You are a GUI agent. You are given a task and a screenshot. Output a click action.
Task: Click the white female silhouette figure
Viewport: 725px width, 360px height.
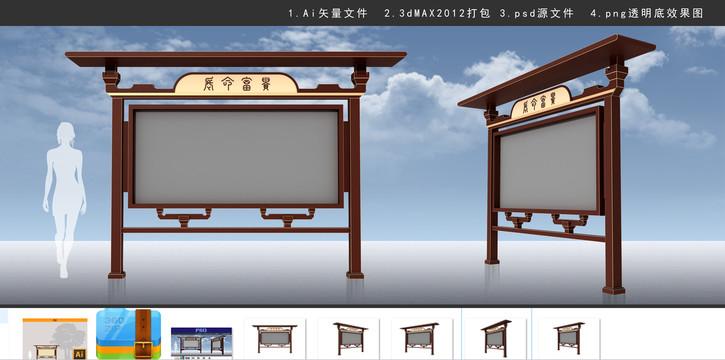[65, 200]
